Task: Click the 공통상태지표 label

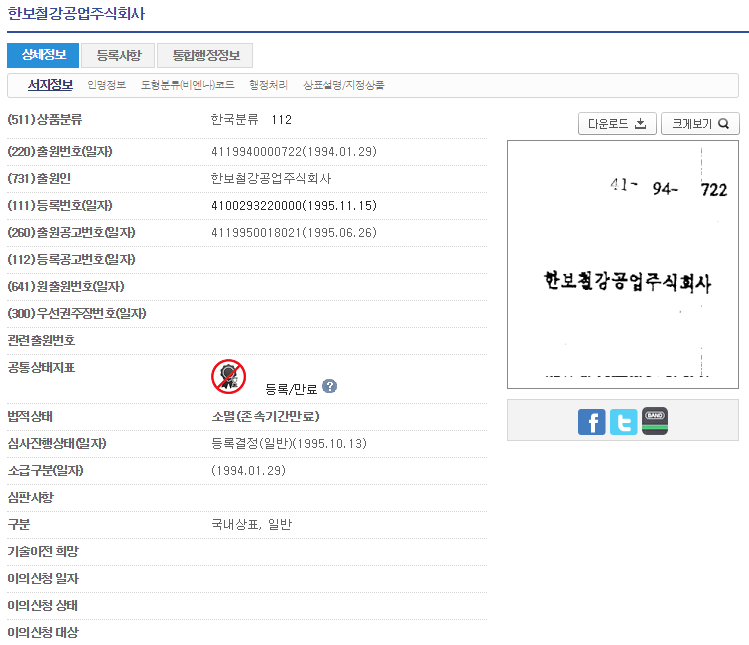Action: click(x=41, y=367)
